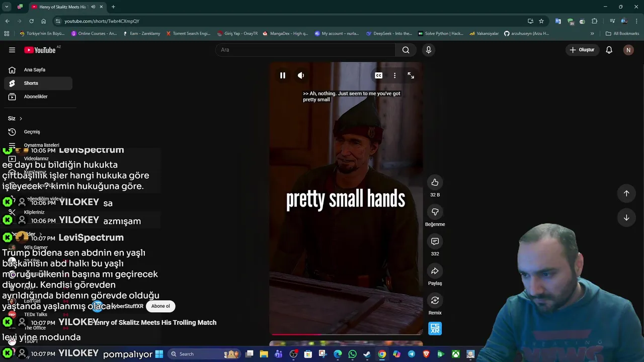Screen dimensions: 644x362
Task: Open Microsoft Edge from the taskbar
Action: pyautogui.click(x=338, y=354)
